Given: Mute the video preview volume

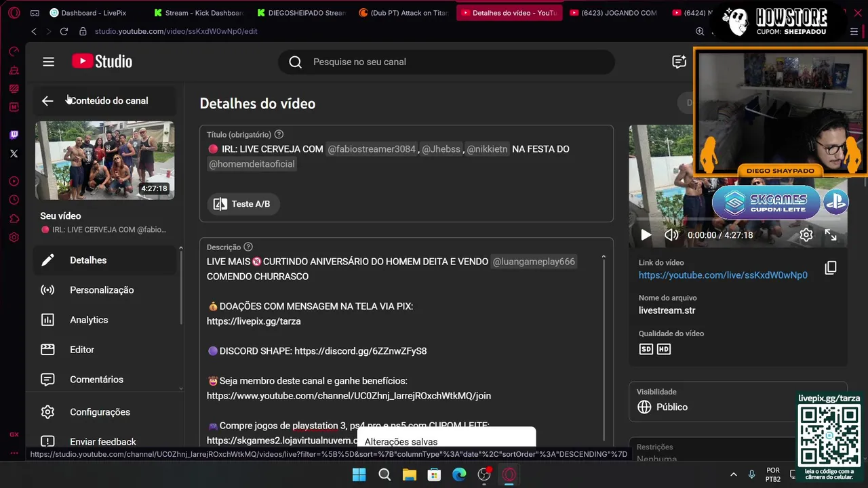Looking at the screenshot, I should coord(671,235).
